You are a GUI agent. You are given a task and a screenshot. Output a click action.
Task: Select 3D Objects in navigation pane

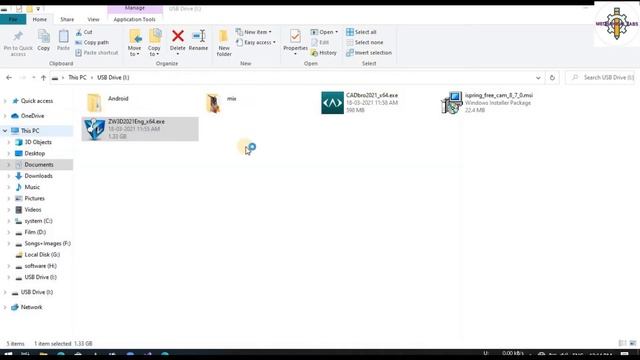(x=38, y=142)
